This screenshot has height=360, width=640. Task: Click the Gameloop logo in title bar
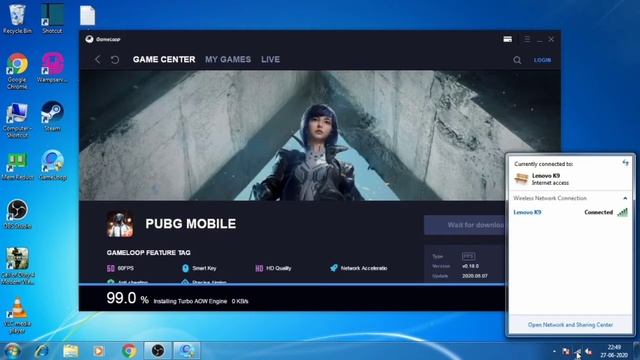pos(103,39)
